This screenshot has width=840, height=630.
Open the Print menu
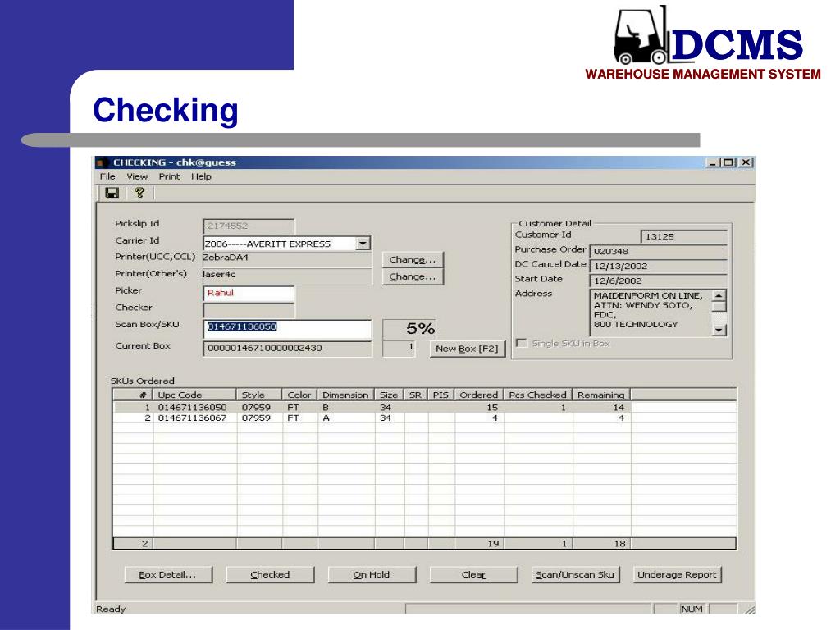pyautogui.click(x=169, y=176)
